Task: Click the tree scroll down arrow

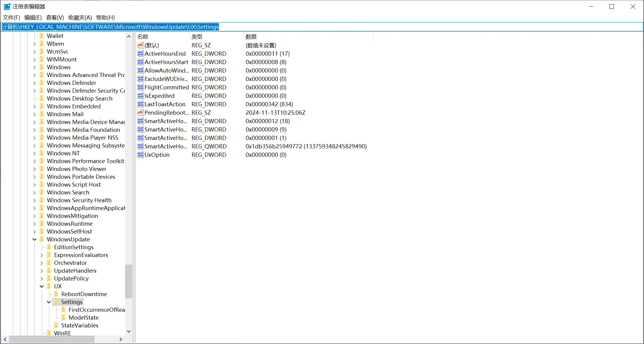Action: tap(129, 331)
